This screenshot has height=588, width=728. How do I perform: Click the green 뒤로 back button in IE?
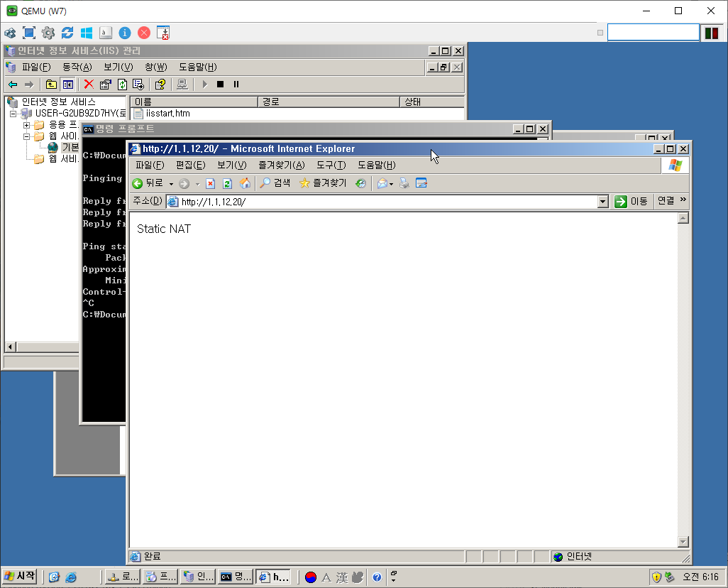(148, 183)
